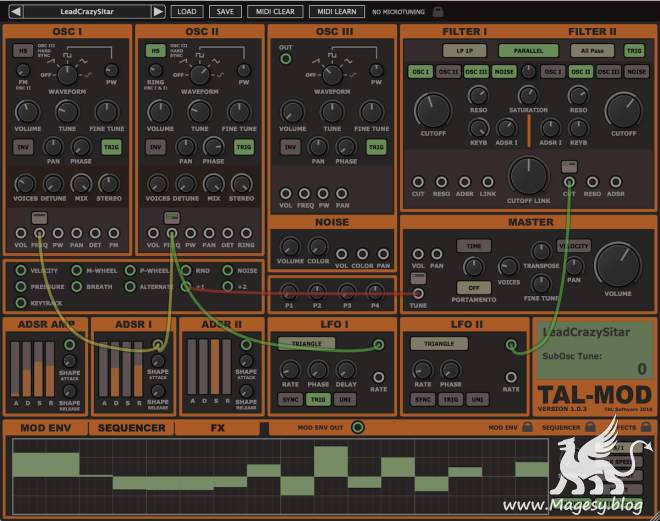The height and width of the screenshot is (521, 660).
Task: Open the portamento OFF mode selector
Action: [474, 288]
